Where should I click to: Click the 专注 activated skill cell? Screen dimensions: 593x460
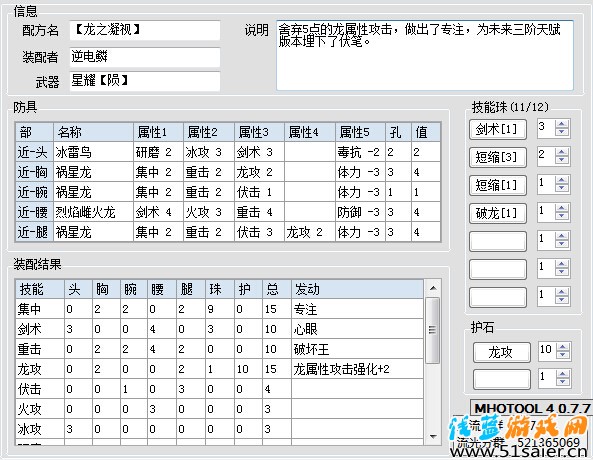(357, 309)
